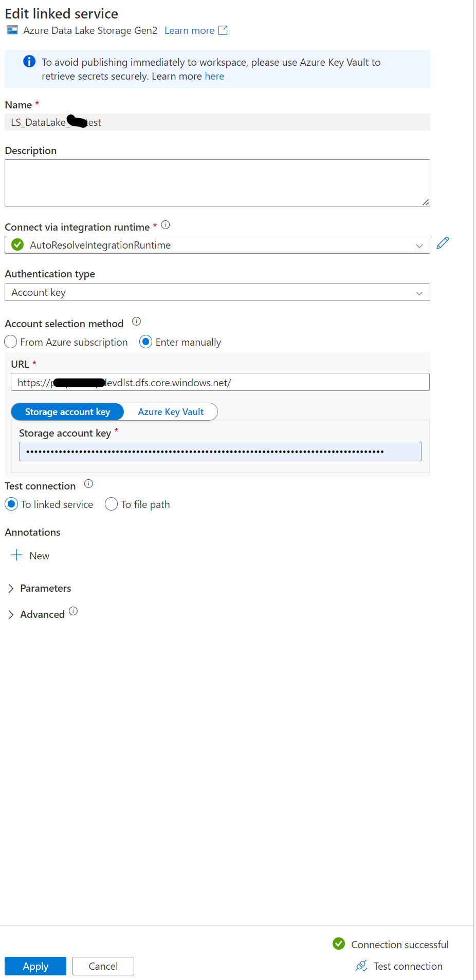Click the Test connection link
The height and width of the screenshot is (980, 476).
(x=408, y=966)
